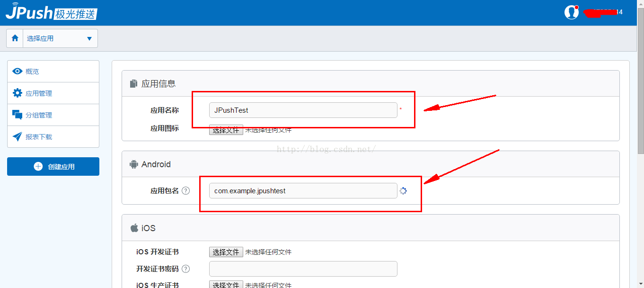644x288 pixels.
Task: Focus the 开发证书密码 input field
Action: point(303,269)
